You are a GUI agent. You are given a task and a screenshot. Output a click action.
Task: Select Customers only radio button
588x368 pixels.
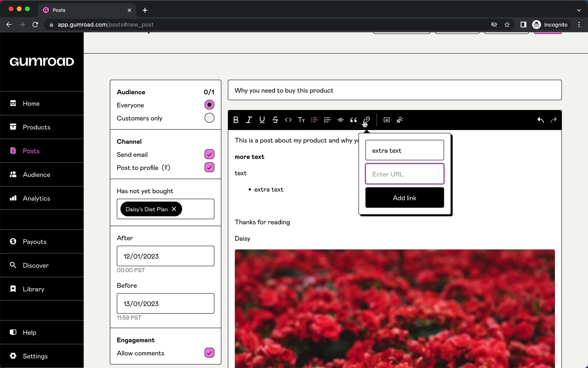pyautogui.click(x=209, y=118)
